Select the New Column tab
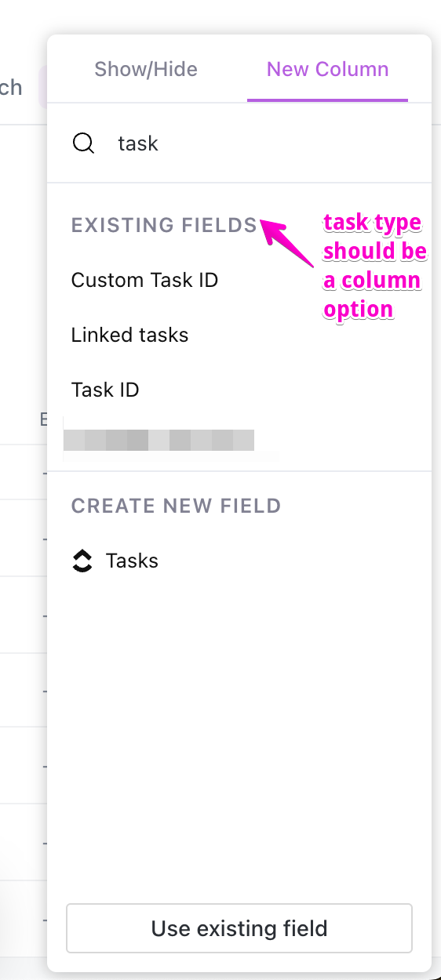Screen dimensions: 441x980 [x=327, y=69]
